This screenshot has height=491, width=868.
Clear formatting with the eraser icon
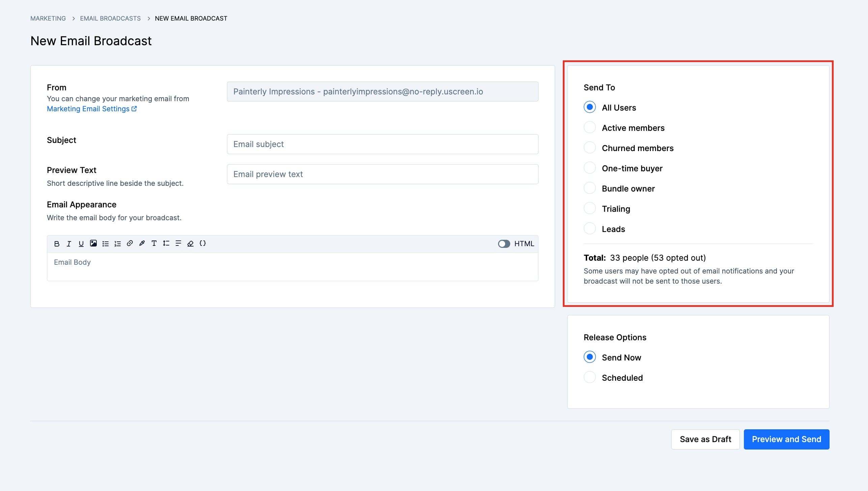[191, 243]
